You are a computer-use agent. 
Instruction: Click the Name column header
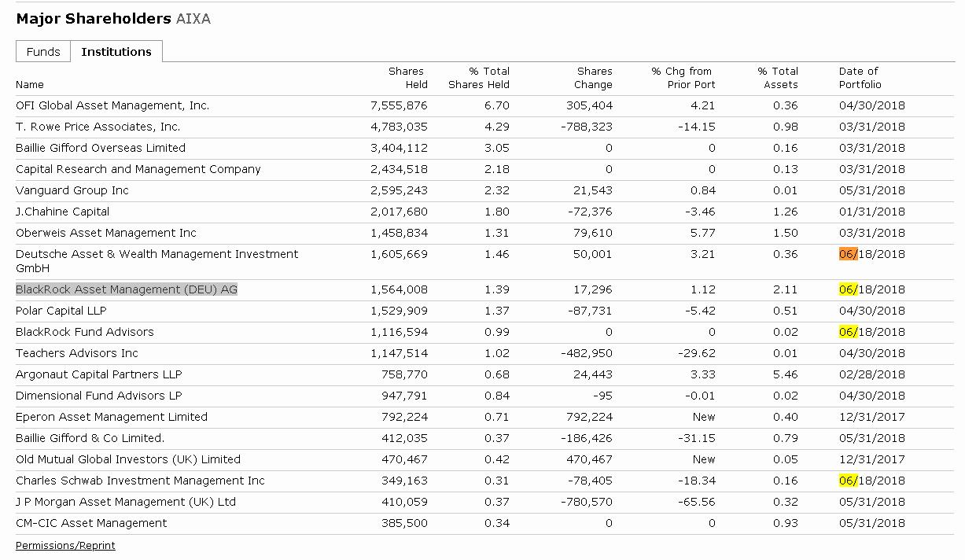coord(30,84)
